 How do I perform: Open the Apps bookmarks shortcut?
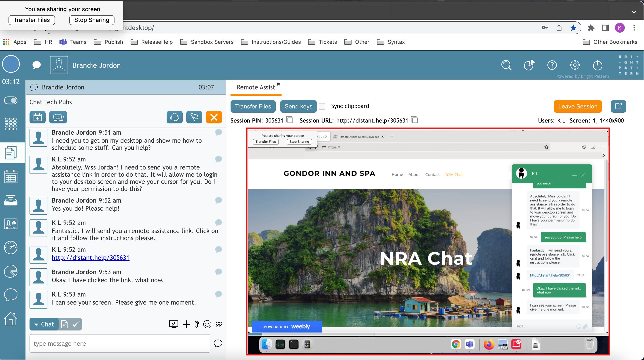(15, 42)
